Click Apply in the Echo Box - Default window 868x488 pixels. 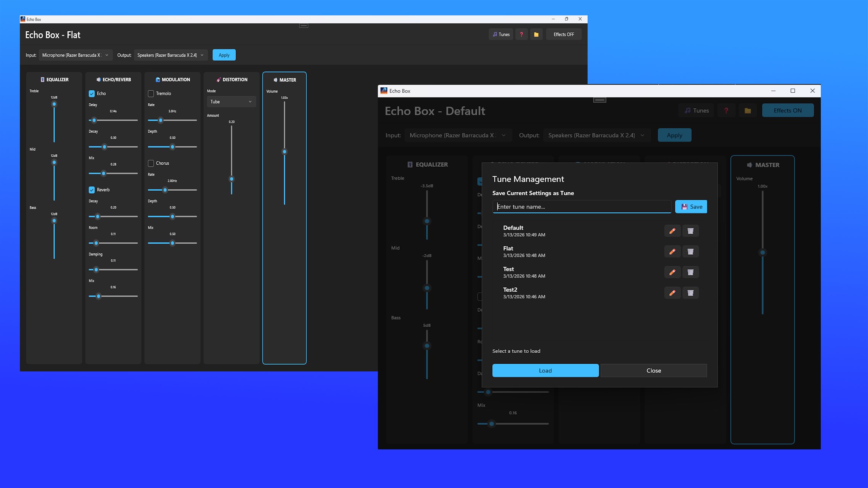(674, 135)
